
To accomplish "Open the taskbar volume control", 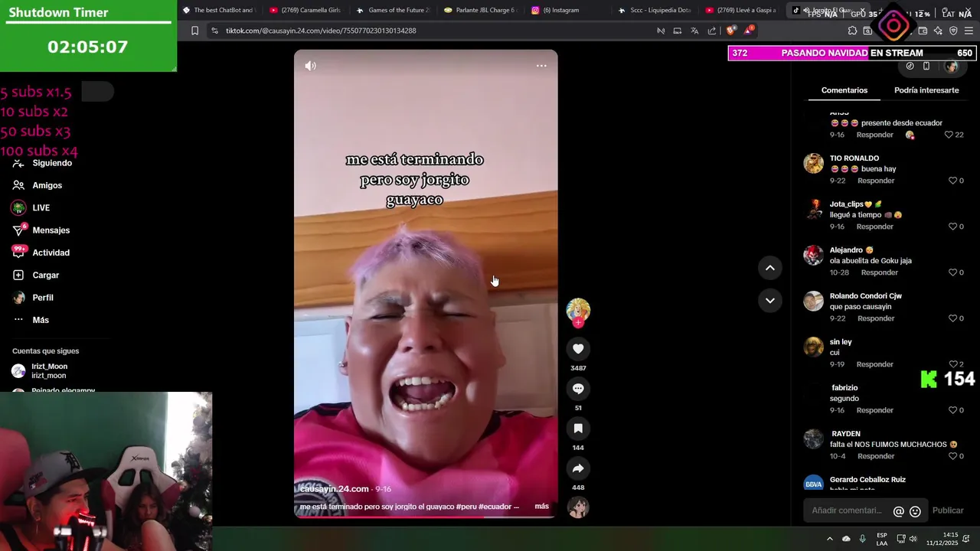I will coord(913,539).
